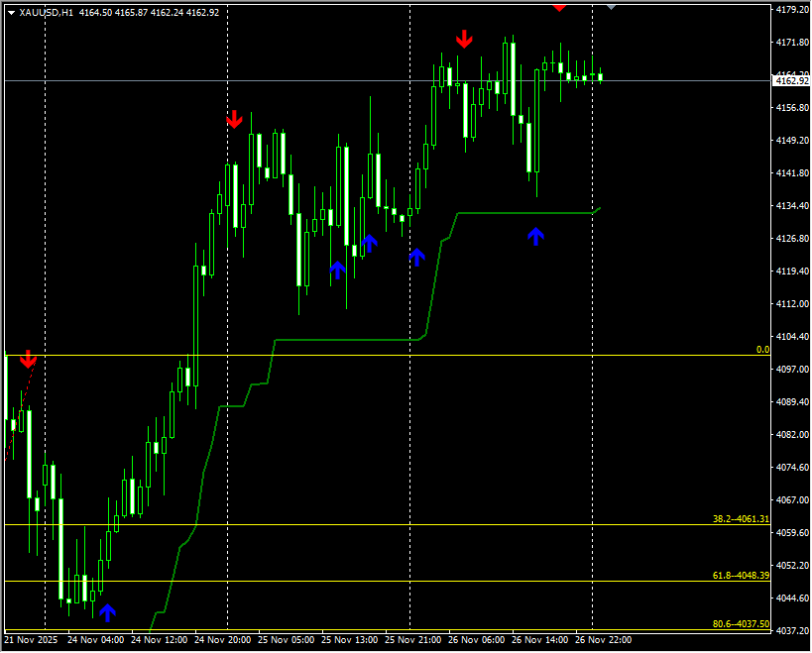Click the 4104.40 value on the price scale

coord(790,337)
